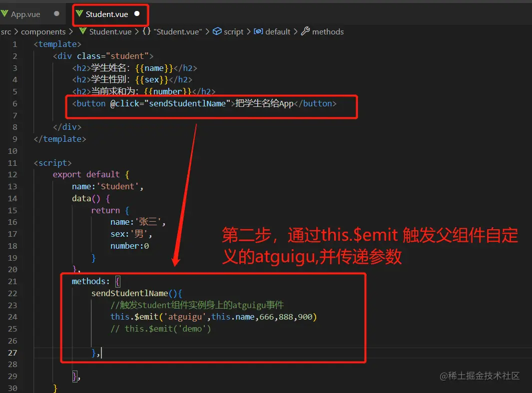Image resolution: width=532 pixels, height=393 pixels.
Task: Open Student.vue file breadcrumb
Action: tap(110, 32)
